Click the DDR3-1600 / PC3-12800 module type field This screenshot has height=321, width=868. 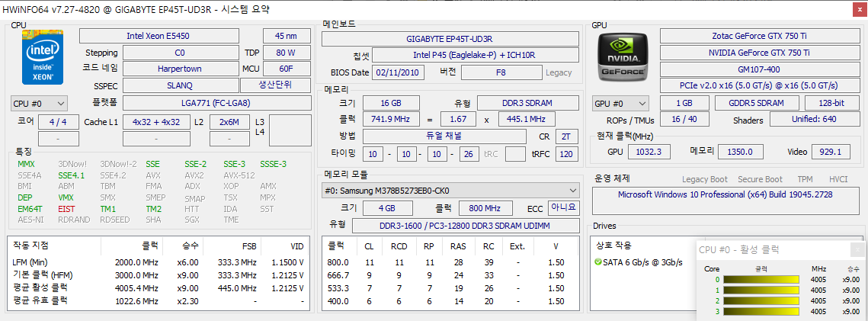tap(466, 226)
